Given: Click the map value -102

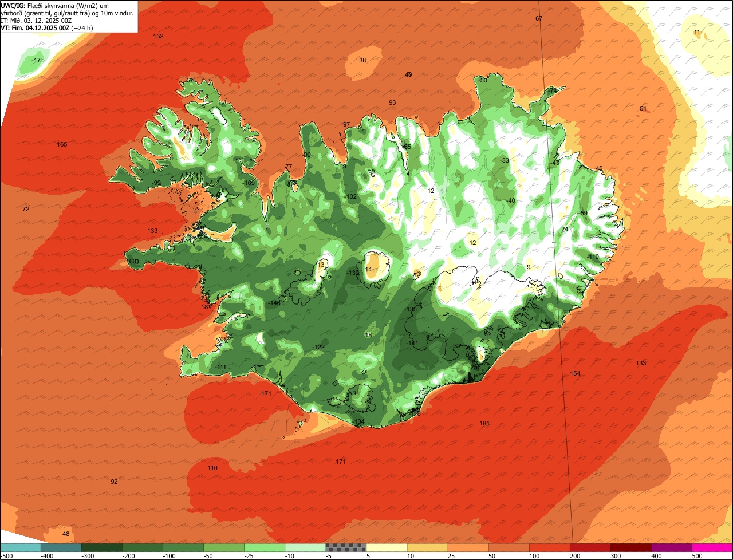Looking at the screenshot, I should tap(351, 196).
